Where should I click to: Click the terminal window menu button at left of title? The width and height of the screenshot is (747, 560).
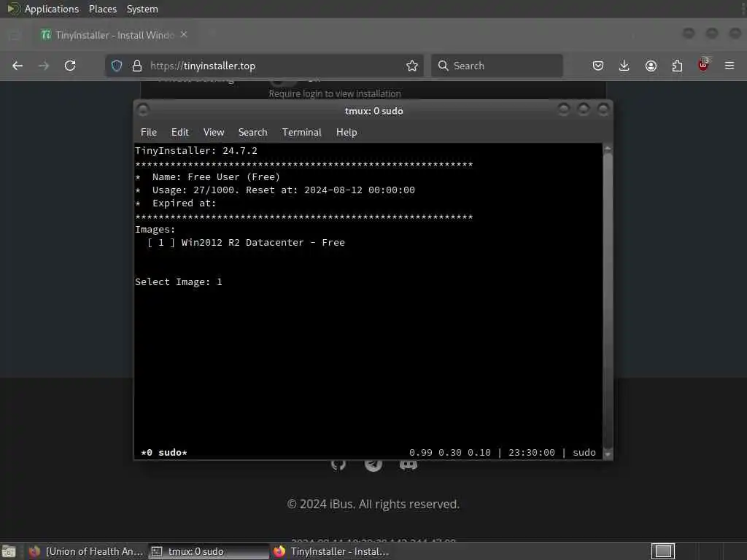pos(143,110)
